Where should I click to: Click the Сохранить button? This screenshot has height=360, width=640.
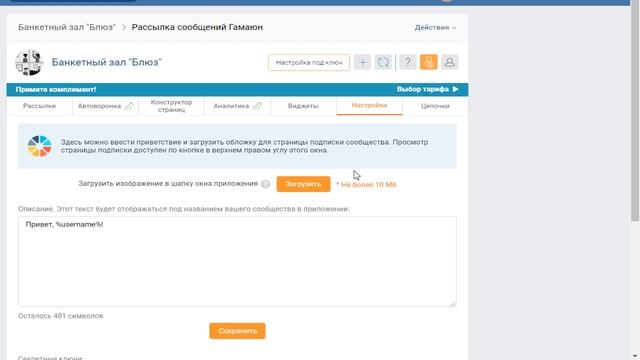pos(237,331)
